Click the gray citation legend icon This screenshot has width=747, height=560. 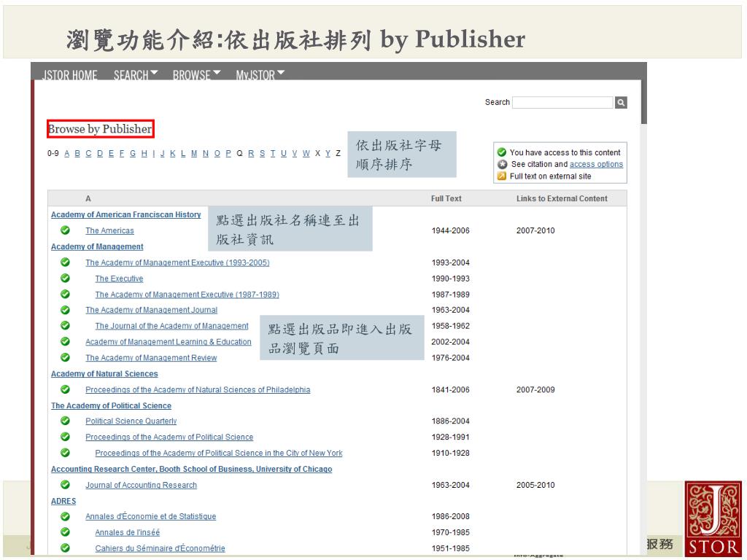(x=502, y=164)
